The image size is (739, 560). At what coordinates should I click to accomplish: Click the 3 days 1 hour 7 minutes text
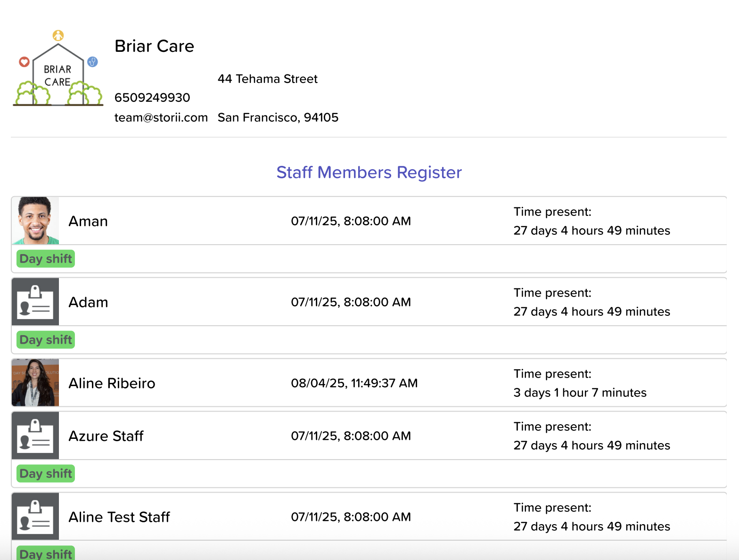[580, 393]
